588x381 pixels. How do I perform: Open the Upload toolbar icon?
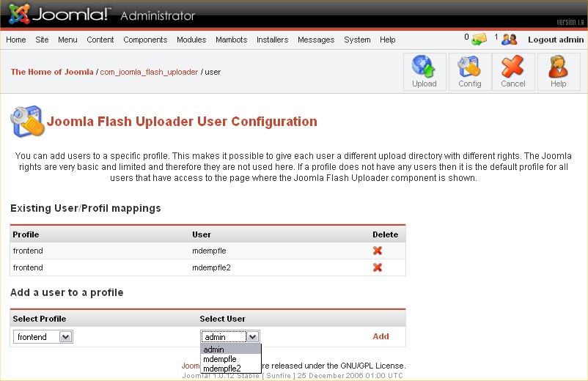pos(425,72)
